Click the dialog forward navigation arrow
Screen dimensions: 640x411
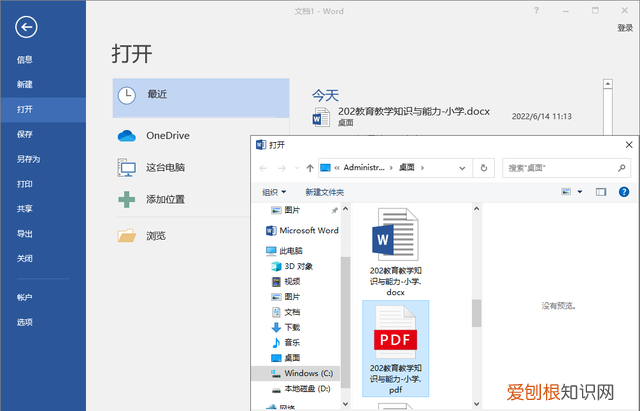282,168
